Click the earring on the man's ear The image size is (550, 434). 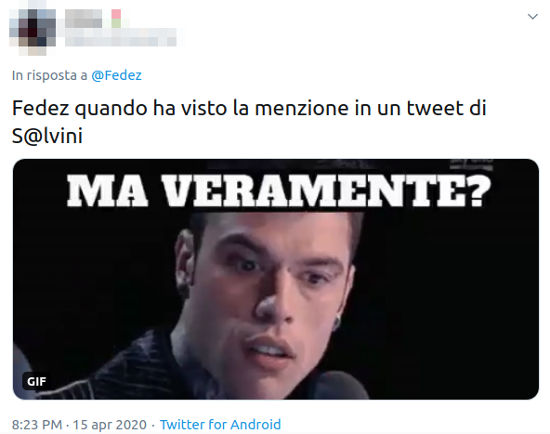click(x=337, y=323)
